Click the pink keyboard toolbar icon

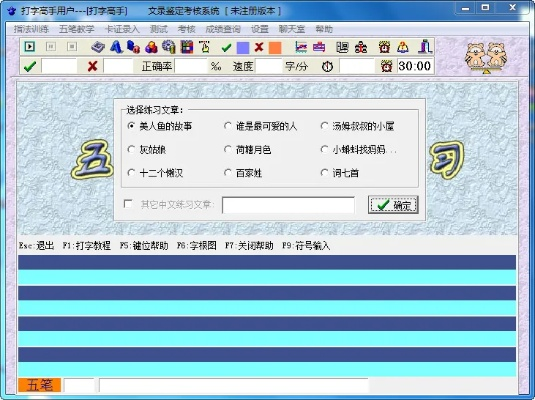pyautogui.click(x=319, y=47)
